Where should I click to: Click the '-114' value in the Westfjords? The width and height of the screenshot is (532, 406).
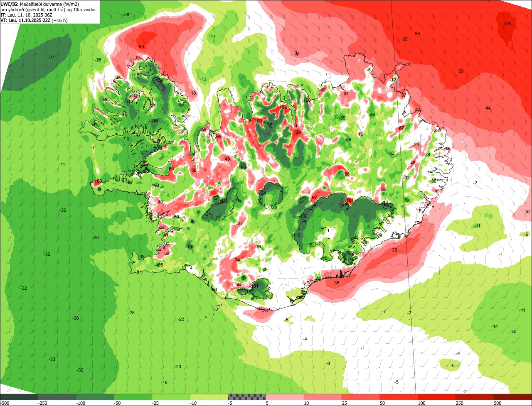click(128, 102)
